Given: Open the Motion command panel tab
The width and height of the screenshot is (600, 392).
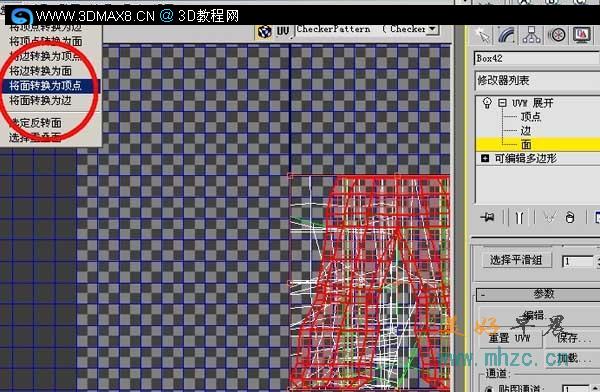Looking at the screenshot, I should tap(557, 36).
